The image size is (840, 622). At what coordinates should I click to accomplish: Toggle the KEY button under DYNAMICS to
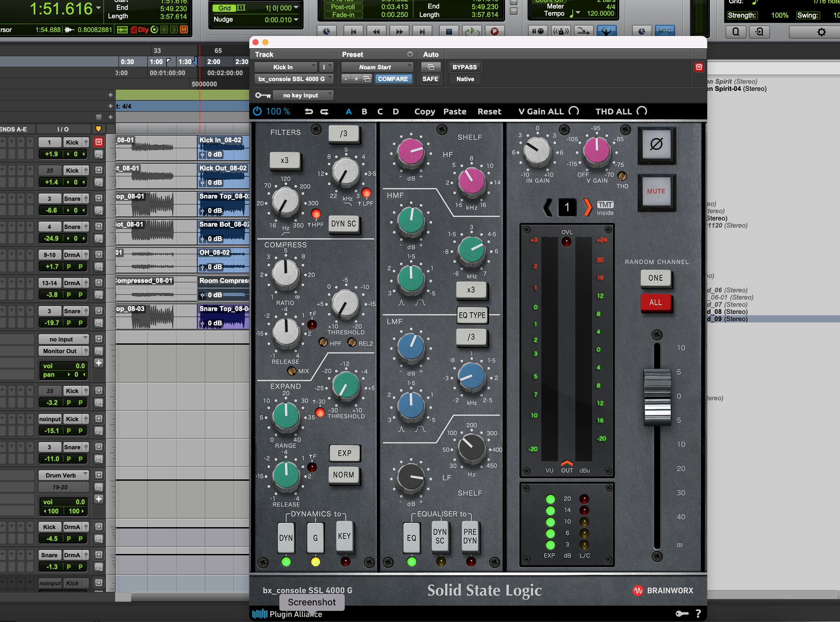click(344, 536)
